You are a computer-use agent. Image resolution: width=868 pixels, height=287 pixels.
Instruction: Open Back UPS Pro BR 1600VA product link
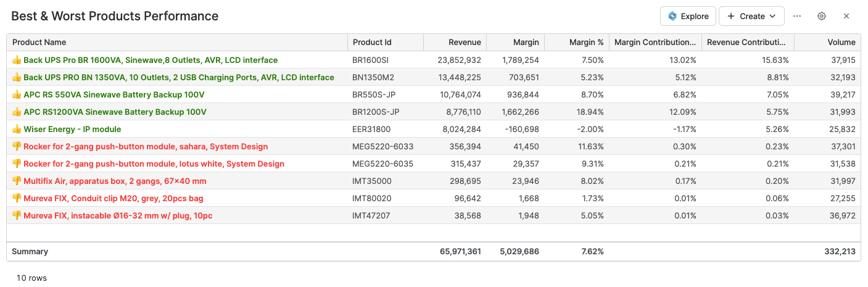[151, 60]
